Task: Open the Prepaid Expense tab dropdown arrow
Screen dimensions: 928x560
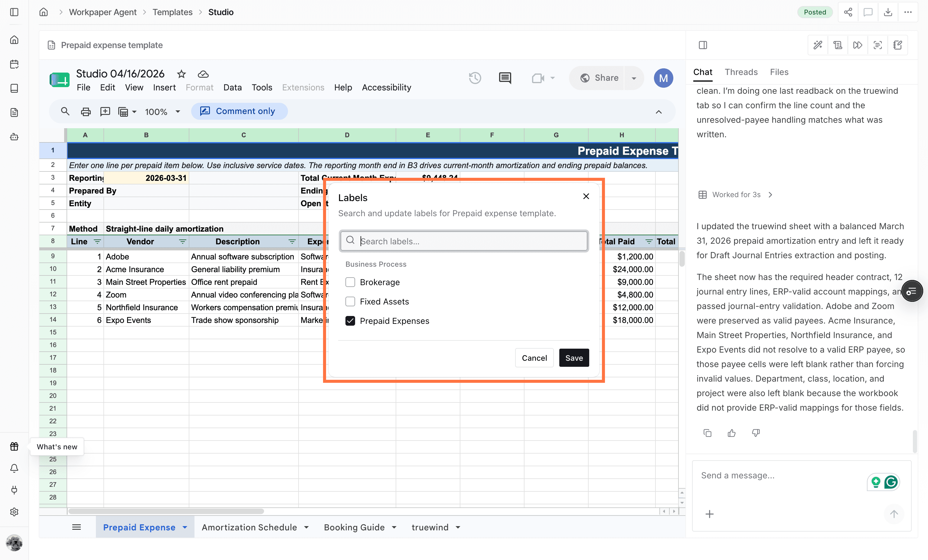Action: [185, 527]
